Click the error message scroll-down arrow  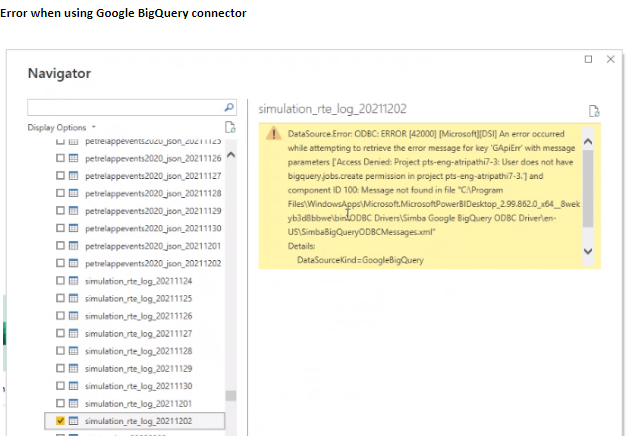tap(588, 251)
